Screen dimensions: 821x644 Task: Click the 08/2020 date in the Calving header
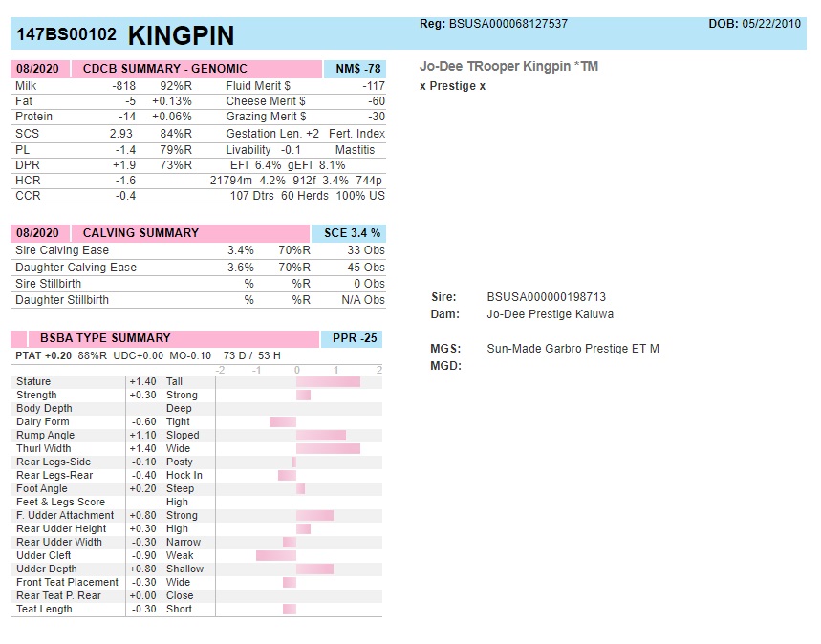37,233
